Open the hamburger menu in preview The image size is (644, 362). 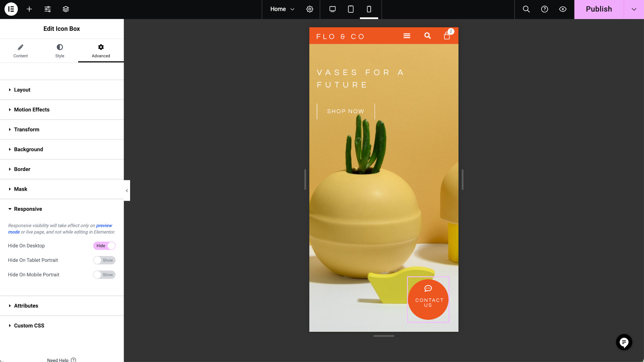click(407, 36)
